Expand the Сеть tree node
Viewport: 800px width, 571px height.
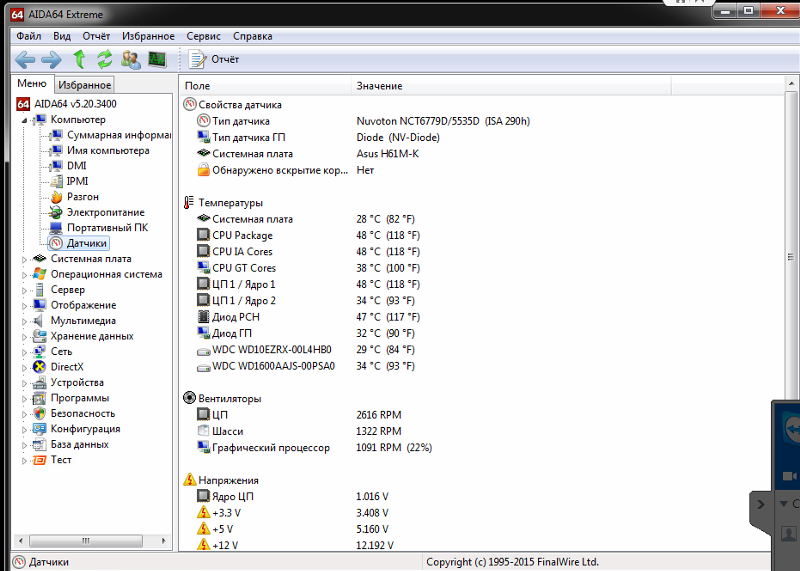point(24,353)
